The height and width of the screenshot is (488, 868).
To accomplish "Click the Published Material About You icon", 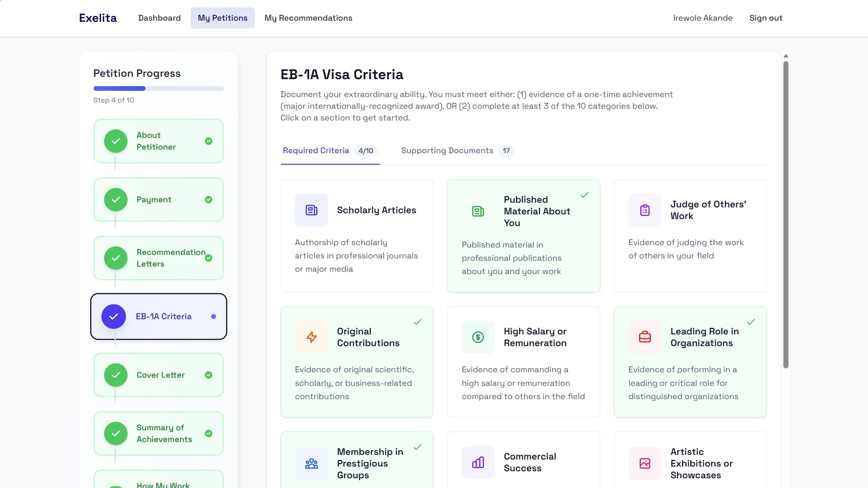I will 478,211.
